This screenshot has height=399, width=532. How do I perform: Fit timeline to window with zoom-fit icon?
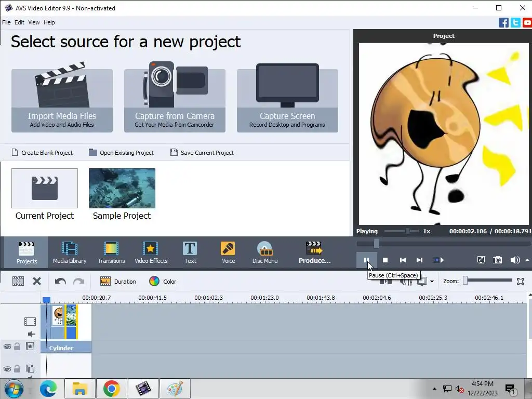pos(521,281)
